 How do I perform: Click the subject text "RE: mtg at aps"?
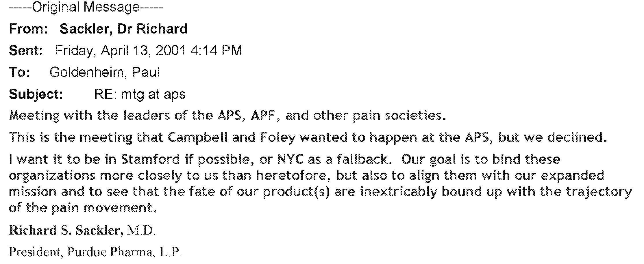point(140,94)
